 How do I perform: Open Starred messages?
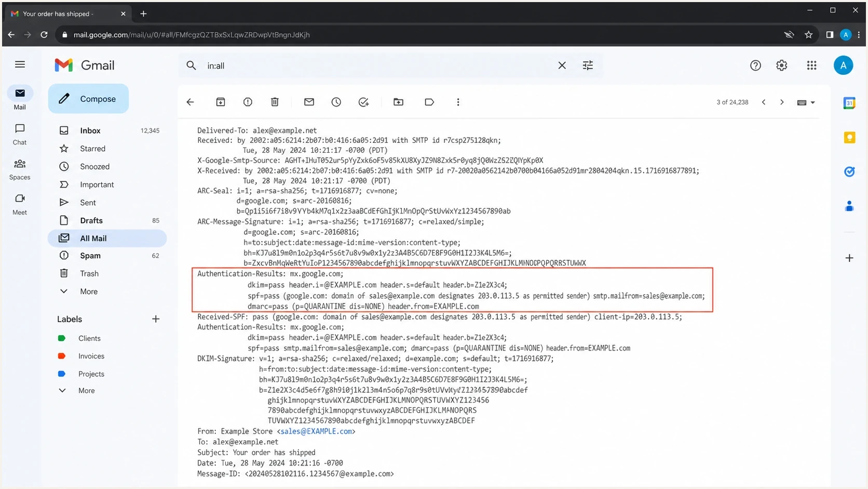click(107, 149)
